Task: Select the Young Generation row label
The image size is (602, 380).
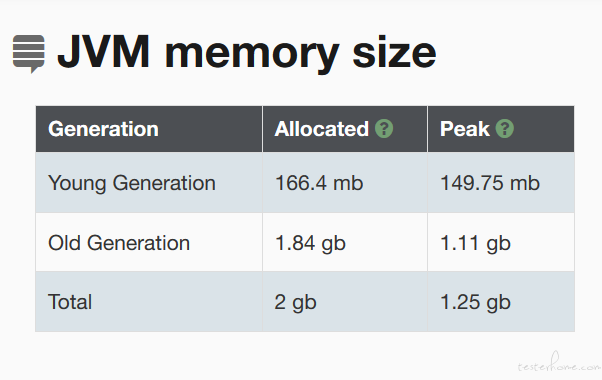Action: (132, 183)
